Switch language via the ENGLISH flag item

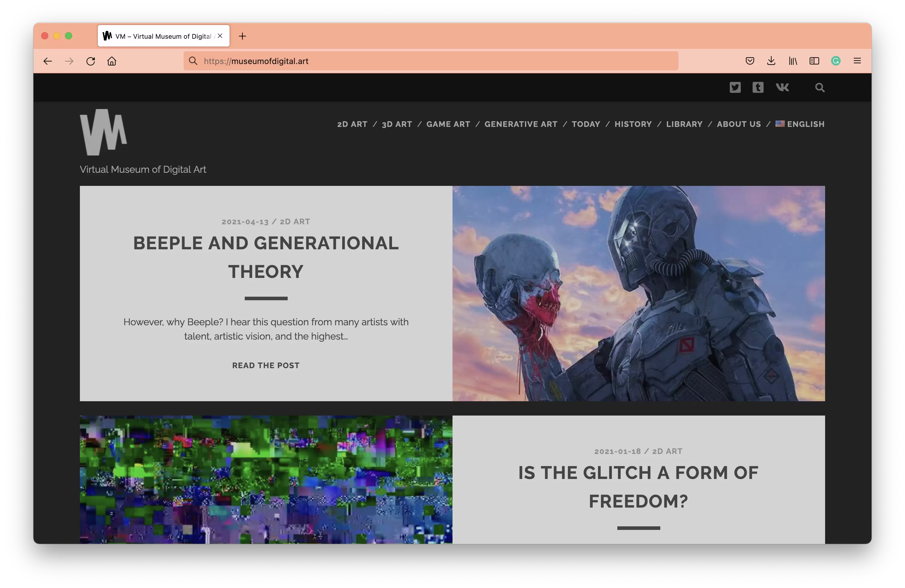tap(800, 124)
